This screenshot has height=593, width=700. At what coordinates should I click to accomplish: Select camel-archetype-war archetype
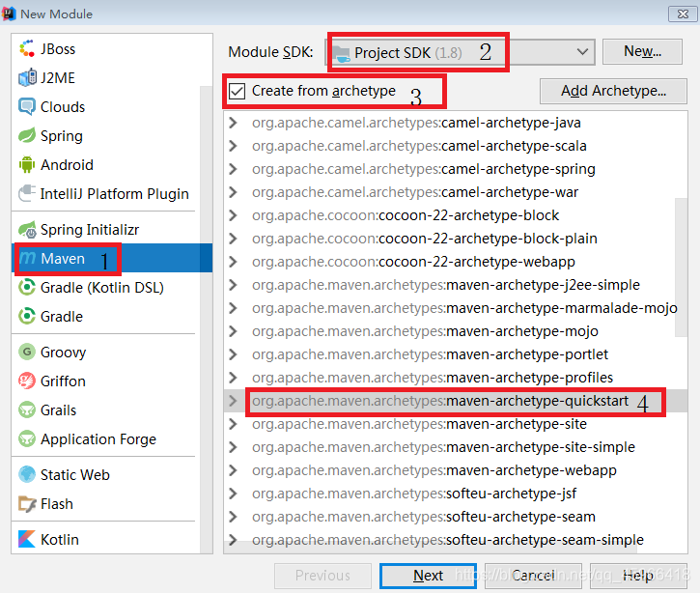[x=415, y=192]
